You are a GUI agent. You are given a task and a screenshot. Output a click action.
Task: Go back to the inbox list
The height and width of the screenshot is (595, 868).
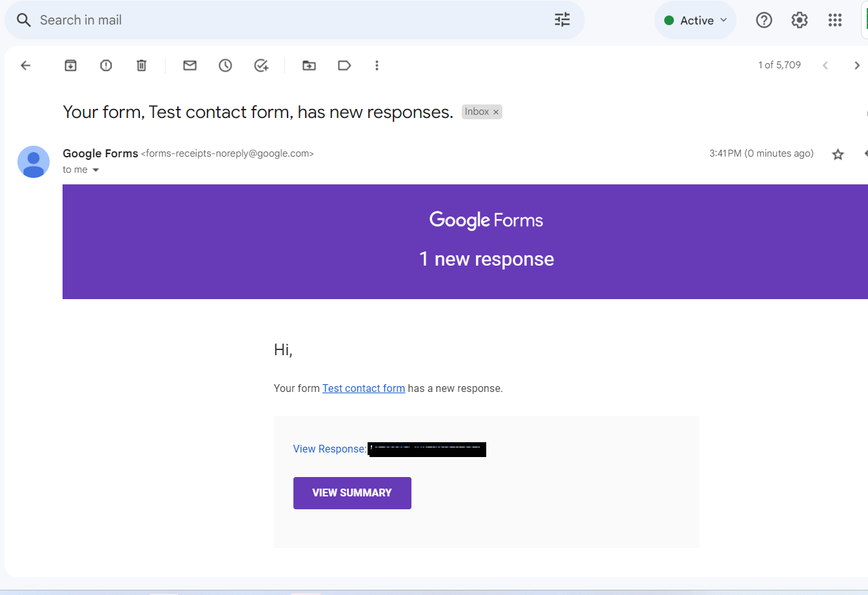(x=26, y=65)
